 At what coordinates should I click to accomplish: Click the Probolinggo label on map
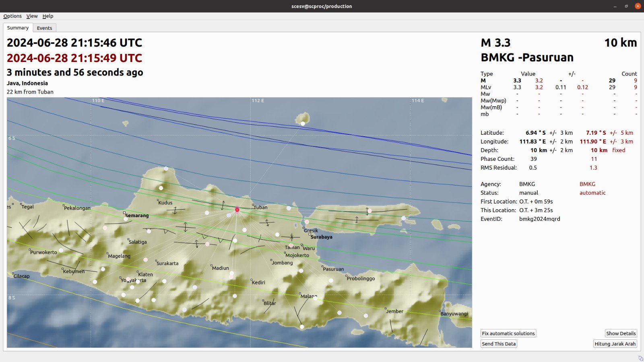click(x=361, y=278)
